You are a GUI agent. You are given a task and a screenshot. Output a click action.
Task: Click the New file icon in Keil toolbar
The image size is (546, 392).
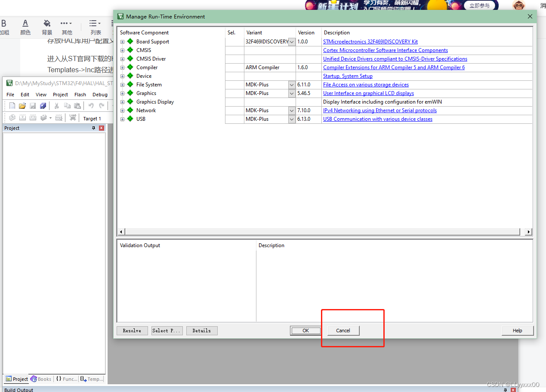12,106
